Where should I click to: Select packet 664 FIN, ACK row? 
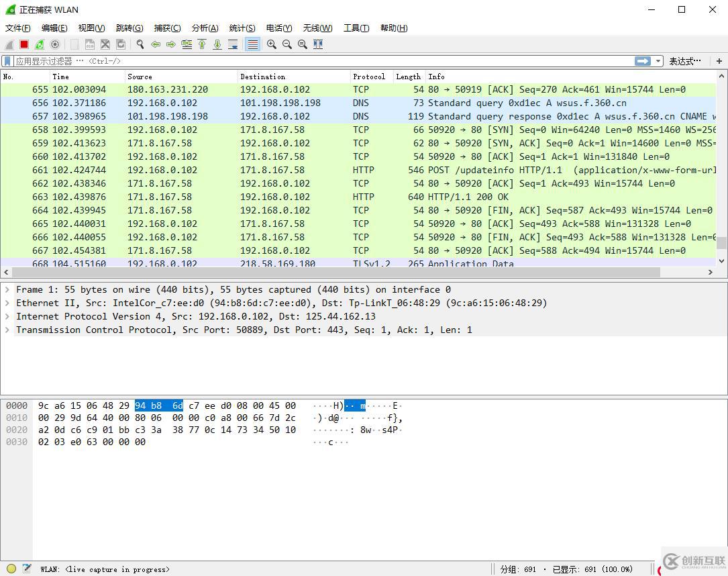click(x=358, y=211)
